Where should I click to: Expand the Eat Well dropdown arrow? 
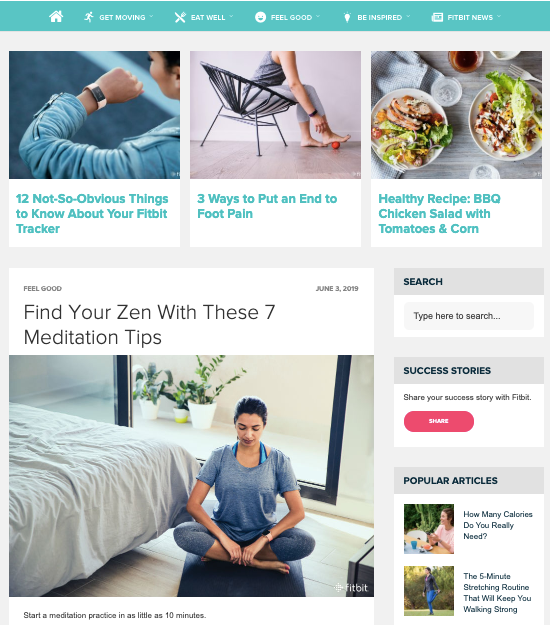pos(231,17)
